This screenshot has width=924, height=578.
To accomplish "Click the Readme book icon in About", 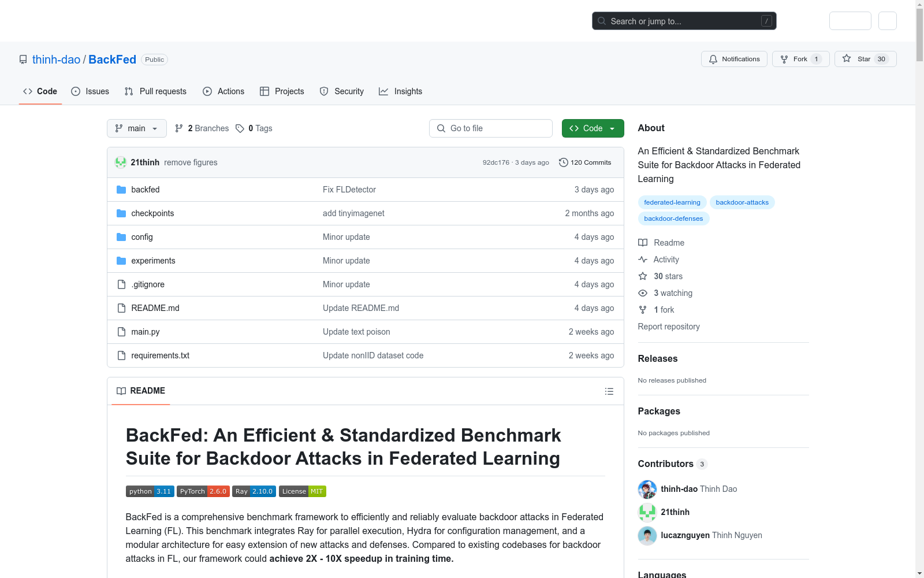I will (643, 243).
